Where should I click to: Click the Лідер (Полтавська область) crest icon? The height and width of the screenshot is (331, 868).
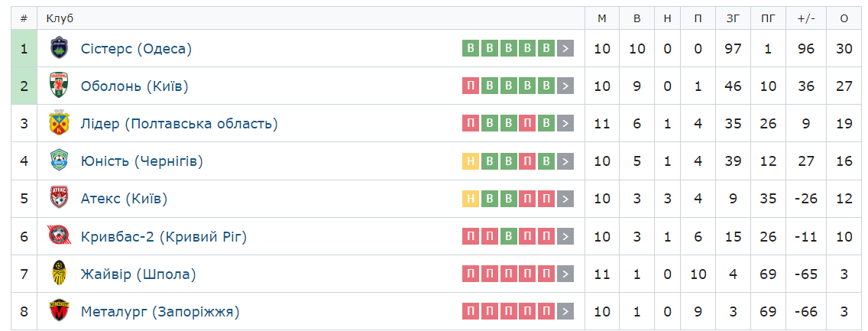point(59,124)
